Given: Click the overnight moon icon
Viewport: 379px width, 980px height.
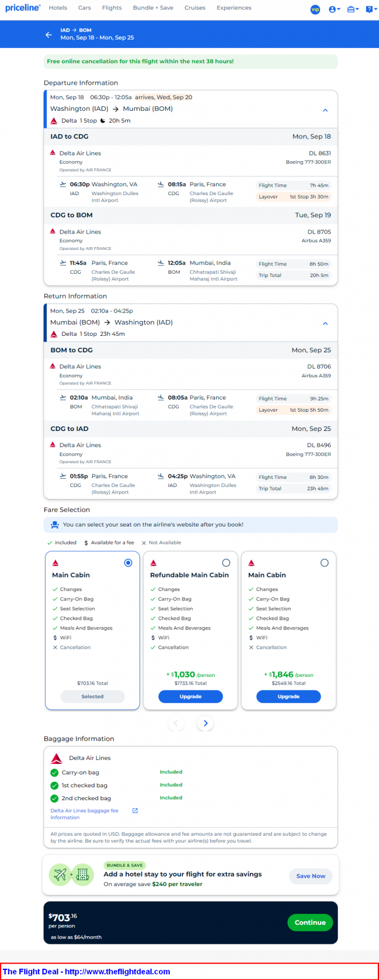Looking at the screenshot, I should tap(103, 120).
